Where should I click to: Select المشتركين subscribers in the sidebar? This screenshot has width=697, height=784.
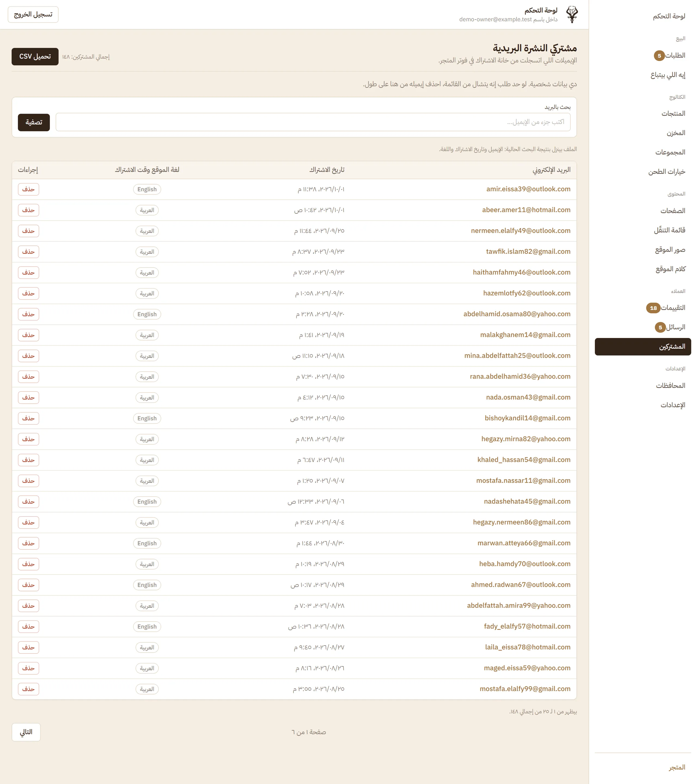coord(643,347)
